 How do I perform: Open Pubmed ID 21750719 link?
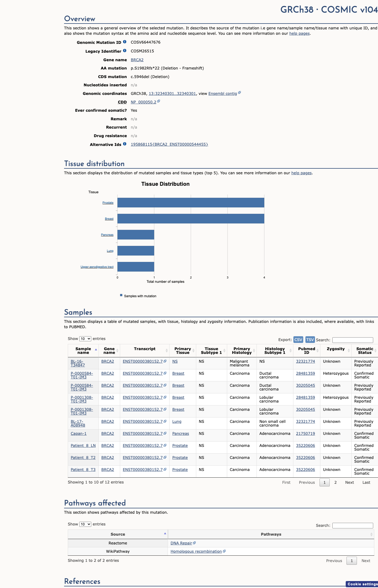click(305, 434)
